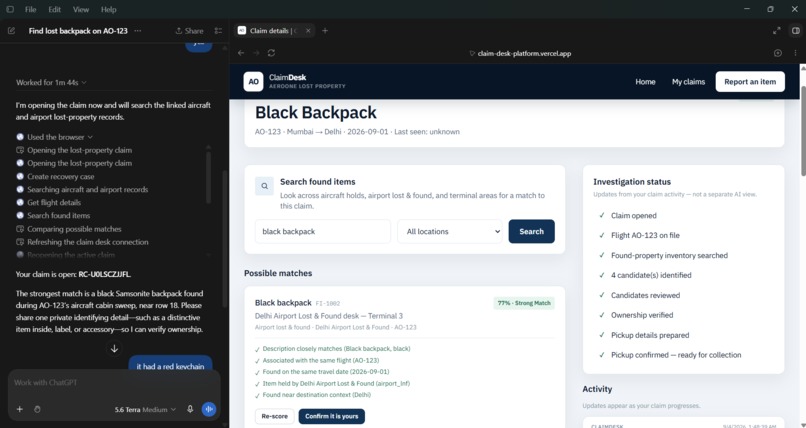Open the All locations dropdown

[x=450, y=232]
